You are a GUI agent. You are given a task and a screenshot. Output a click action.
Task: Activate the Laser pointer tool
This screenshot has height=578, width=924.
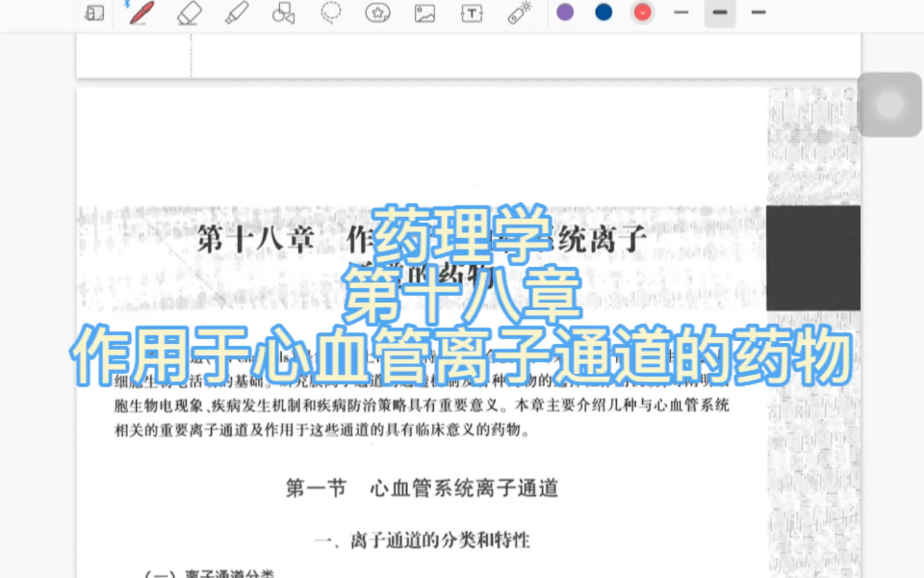pyautogui.click(x=519, y=13)
